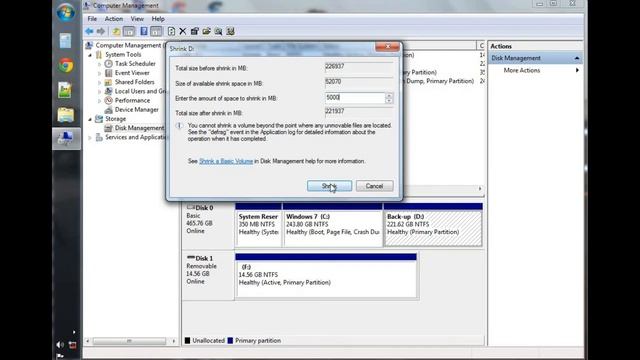Click the Primary partition blue legend swatch
This screenshot has height=360, width=640.
(x=230, y=340)
